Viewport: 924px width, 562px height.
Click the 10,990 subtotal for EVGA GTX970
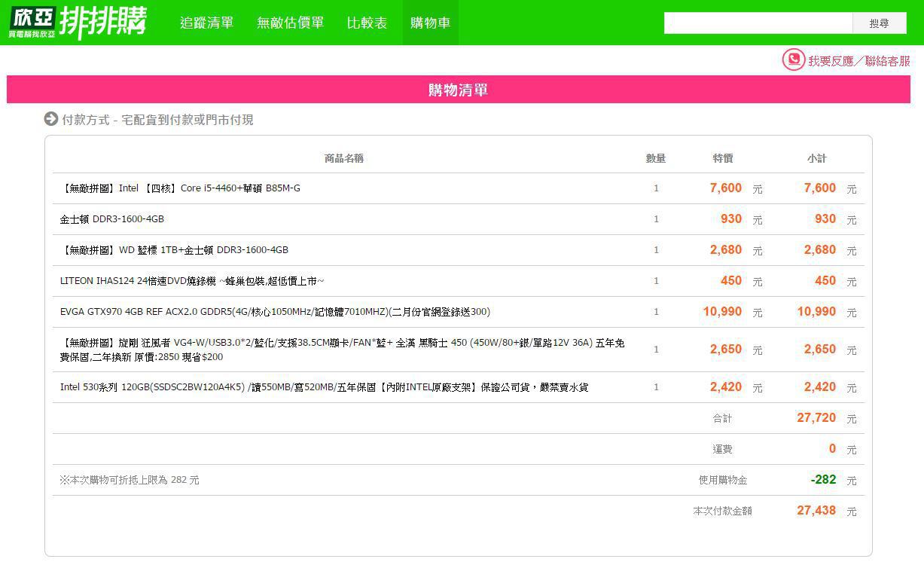click(x=816, y=312)
